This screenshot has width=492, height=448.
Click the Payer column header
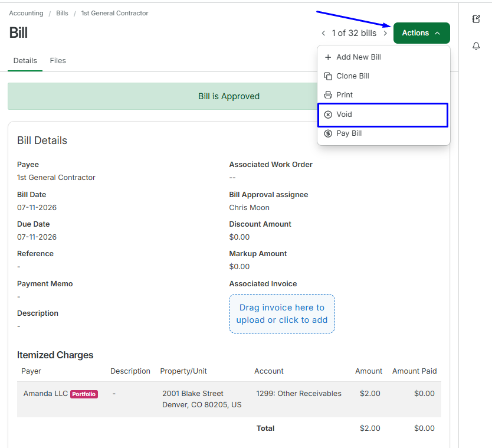[x=31, y=371]
